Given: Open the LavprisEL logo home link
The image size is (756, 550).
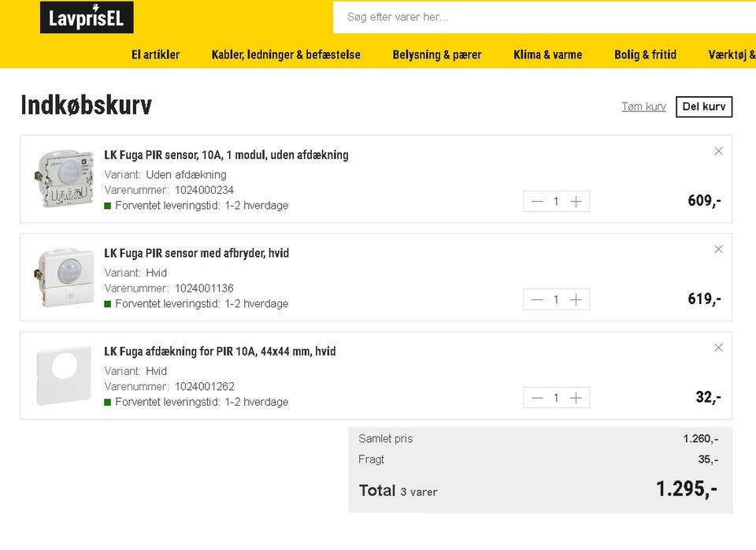Looking at the screenshot, I should [87, 17].
